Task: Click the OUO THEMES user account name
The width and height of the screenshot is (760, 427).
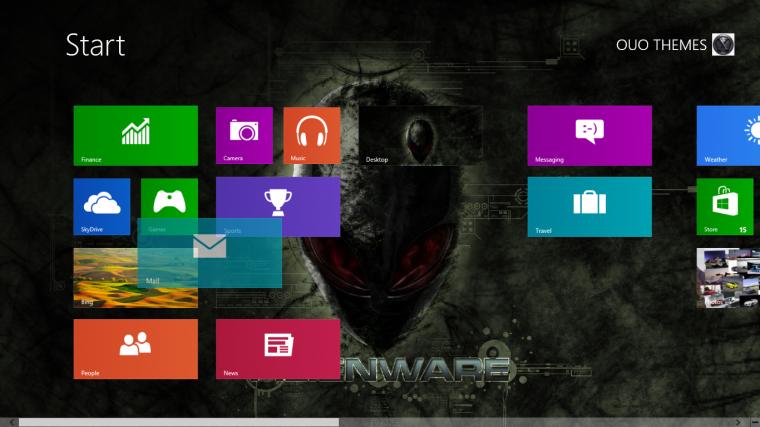Action: click(661, 45)
